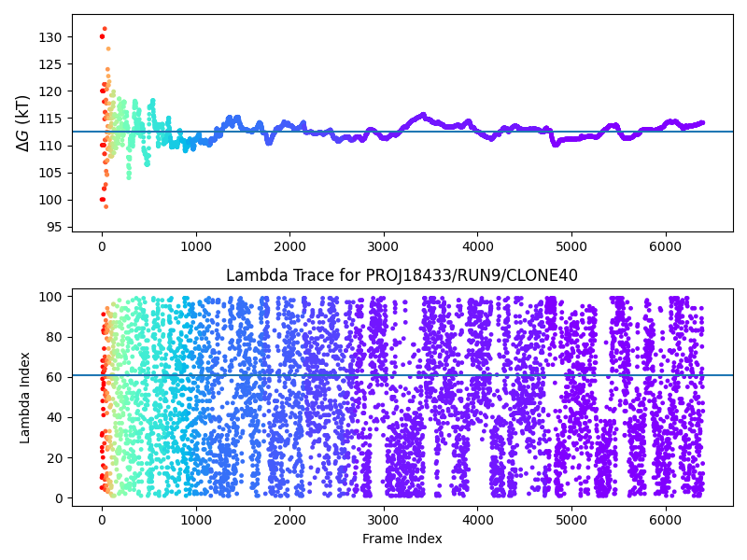Click the ΔG (kT) y-axis label
This screenshot has height=560, width=747.
coord(23,122)
